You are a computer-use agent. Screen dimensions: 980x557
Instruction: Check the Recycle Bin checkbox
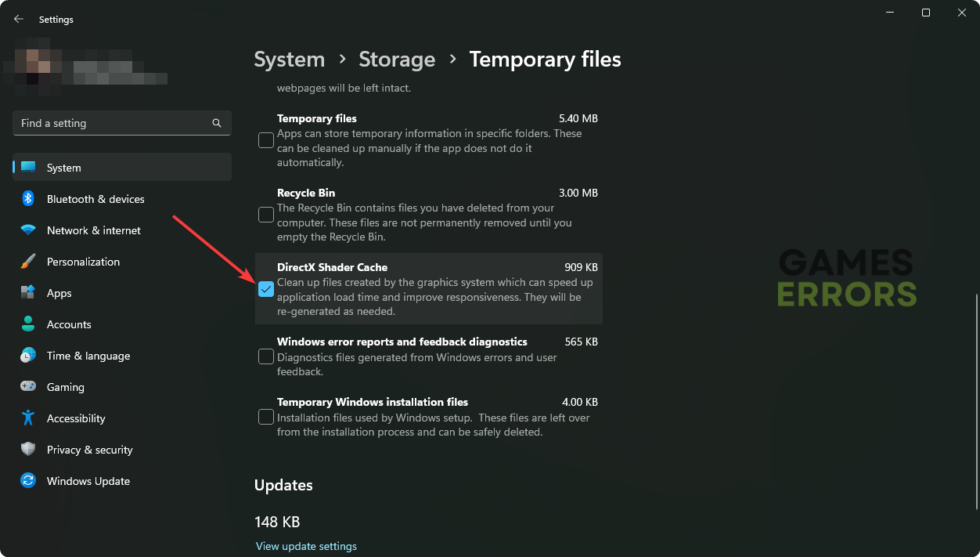pos(266,215)
